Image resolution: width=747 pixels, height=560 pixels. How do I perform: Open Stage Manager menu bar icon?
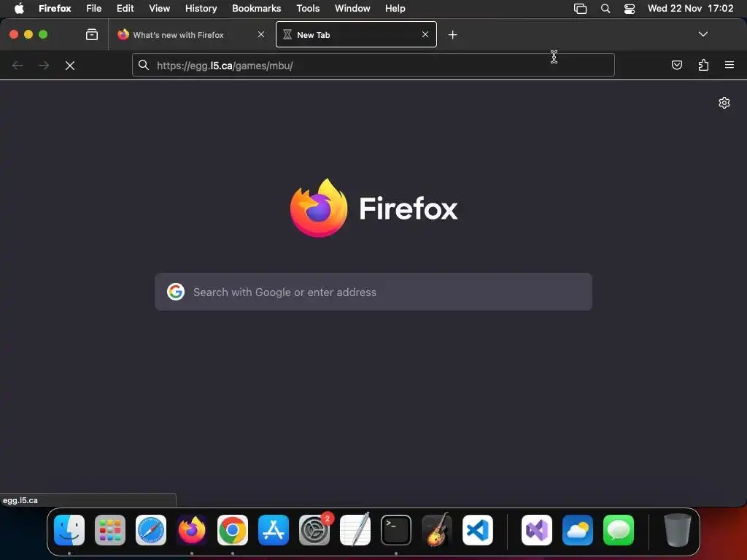580,9
